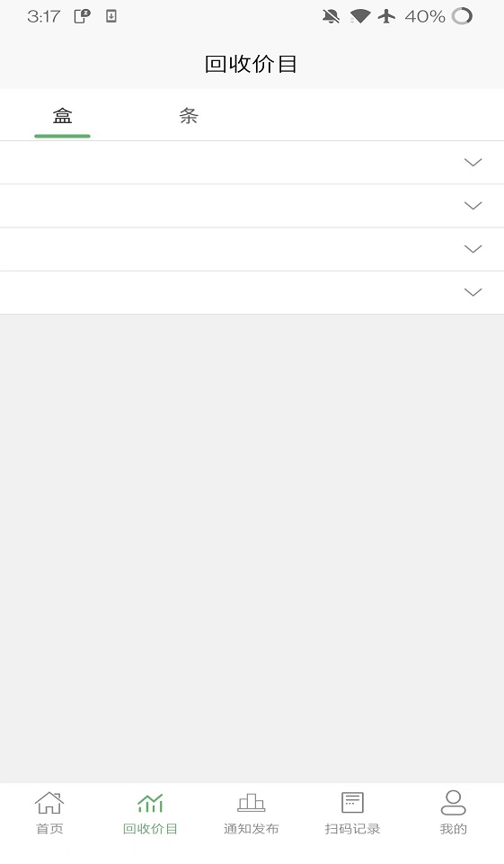Tap the 首页 home icon
Viewport: 504px width, 864px height.
[x=49, y=802]
